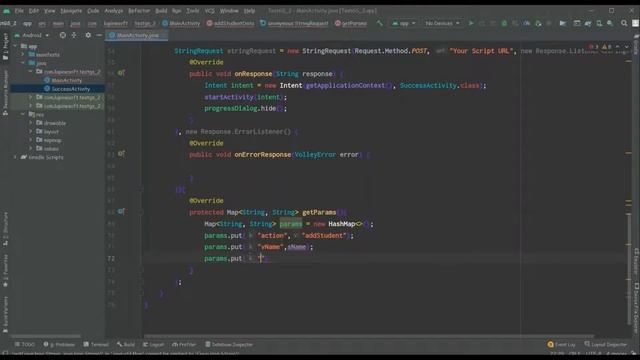Expand the manifests folder
This screenshot has width=640, height=360.
tap(23, 54)
